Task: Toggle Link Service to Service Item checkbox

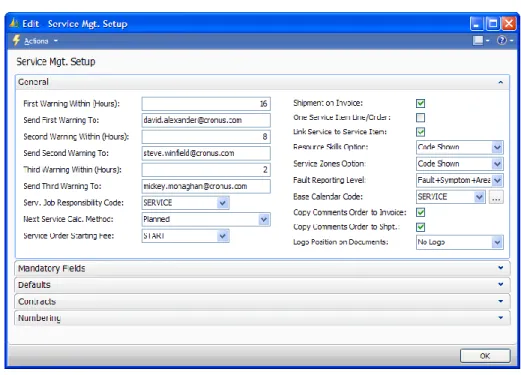Action: point(420,132)
